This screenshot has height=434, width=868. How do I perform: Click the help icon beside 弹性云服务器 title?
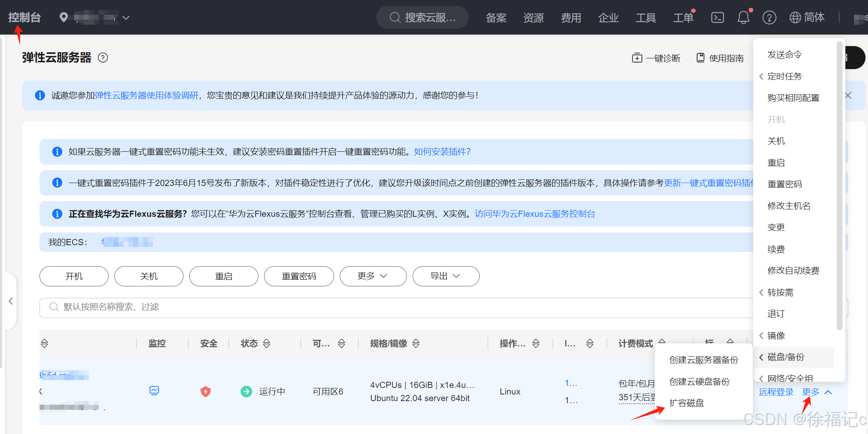click(103, 58)
